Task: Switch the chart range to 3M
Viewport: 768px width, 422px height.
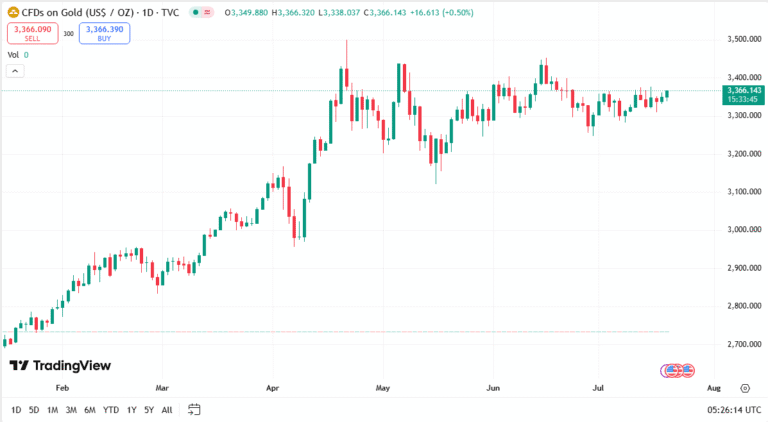Action: [x=71, y=410]
